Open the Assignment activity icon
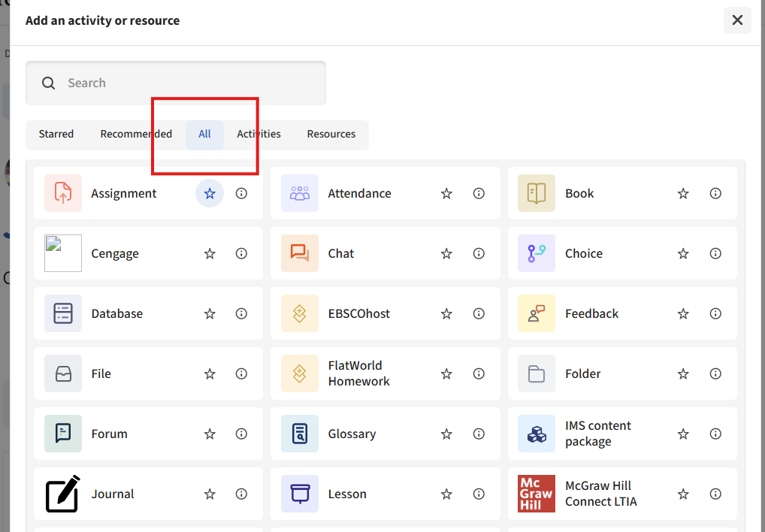 coord(63,193)
